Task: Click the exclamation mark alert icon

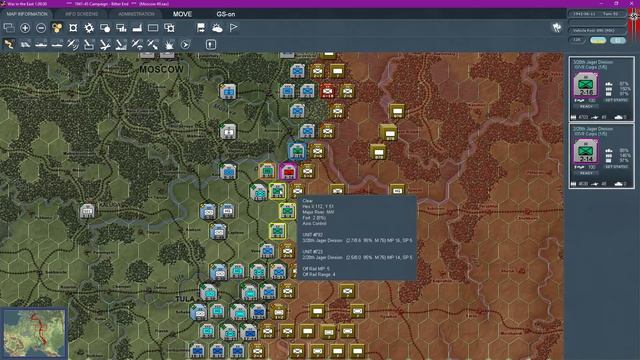Action: point(211,44)
